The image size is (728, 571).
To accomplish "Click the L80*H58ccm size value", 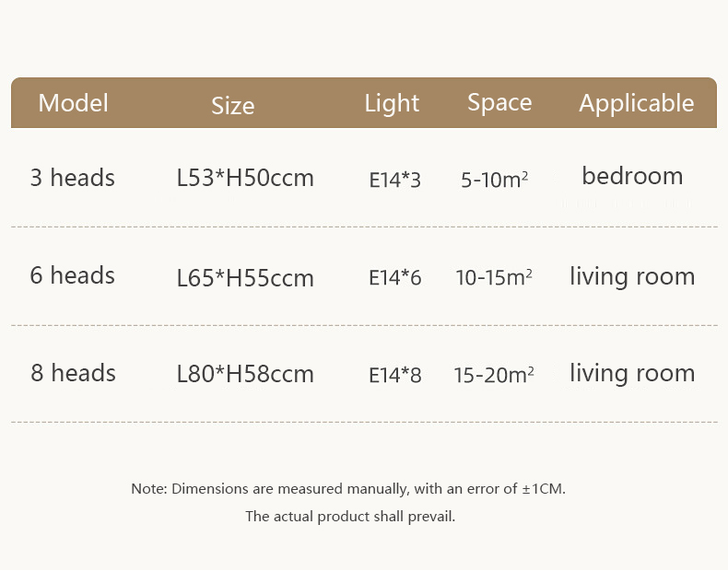I will (245, 374).
